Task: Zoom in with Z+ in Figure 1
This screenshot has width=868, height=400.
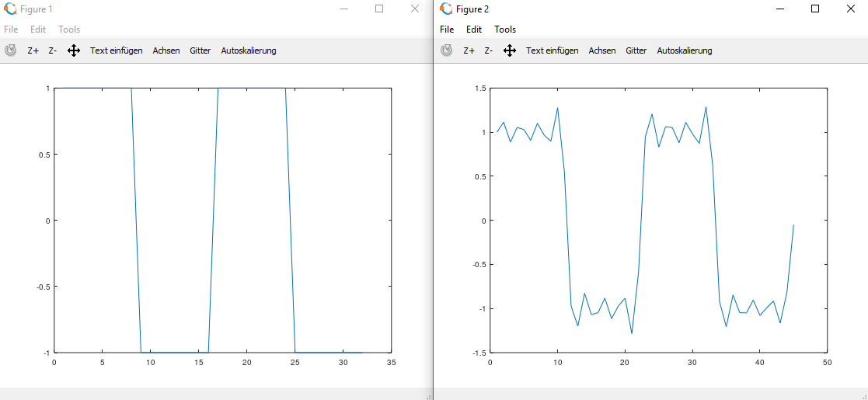Action: pos(33,50)
